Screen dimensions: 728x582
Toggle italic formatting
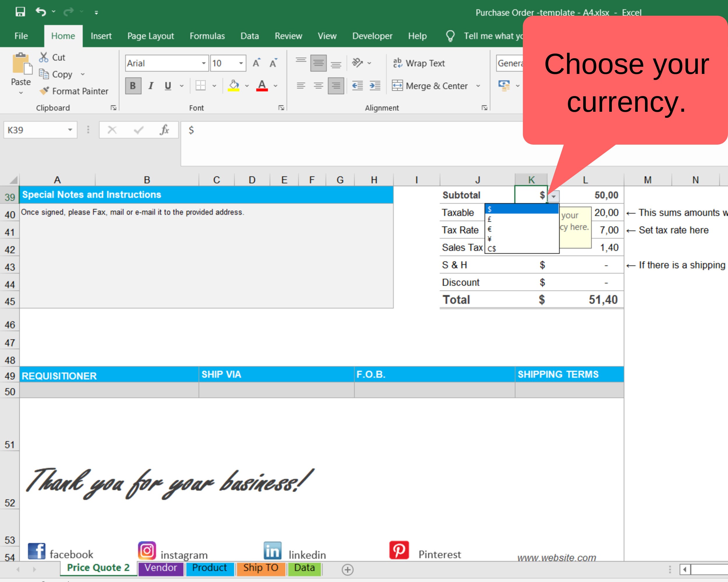151,86
